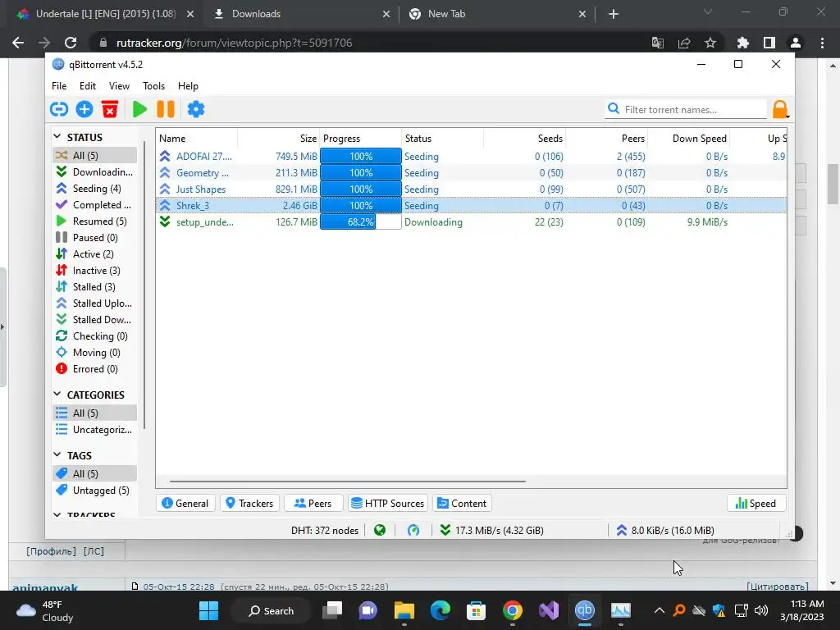Filter by Inactive (3) status
The height and width of the screenshot is (630, 840).
click(94, 271)
